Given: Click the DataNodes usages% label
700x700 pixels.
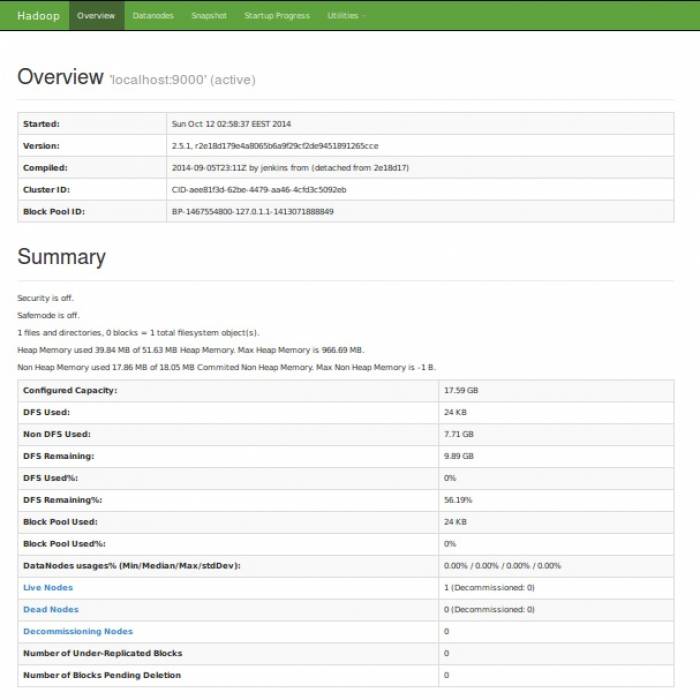Looking at the screenshot, I should click(x=132, y=565).
